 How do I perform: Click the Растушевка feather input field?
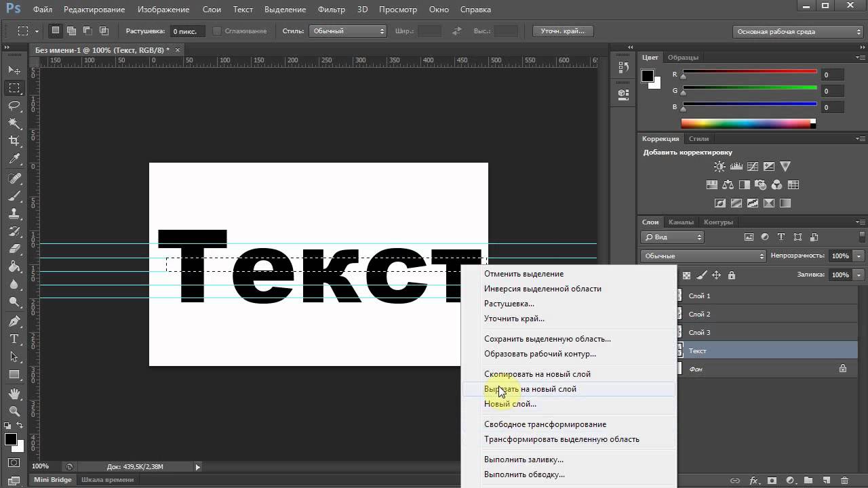click(186, 31)
